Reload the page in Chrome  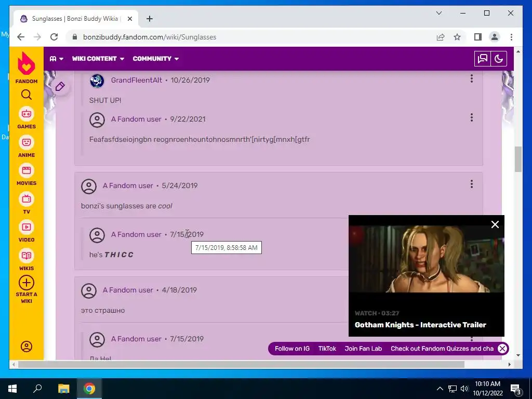pyautogui.click(x=54, y=37)
